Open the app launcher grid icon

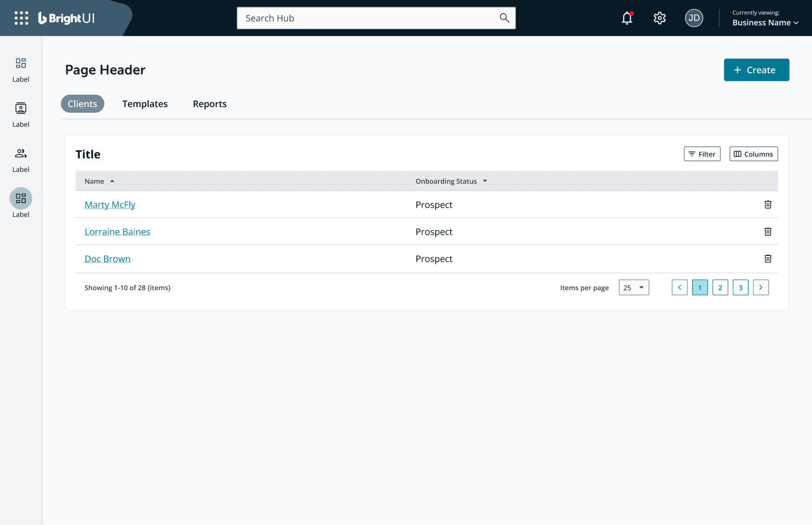pyautogui.click(x=21, y=18)
